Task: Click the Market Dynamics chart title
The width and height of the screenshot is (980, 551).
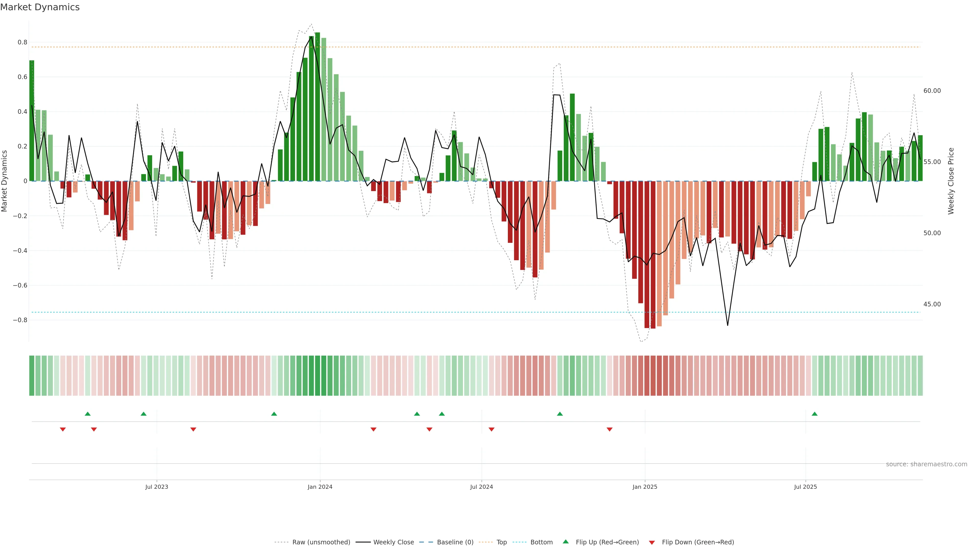Action: point(40,7)
